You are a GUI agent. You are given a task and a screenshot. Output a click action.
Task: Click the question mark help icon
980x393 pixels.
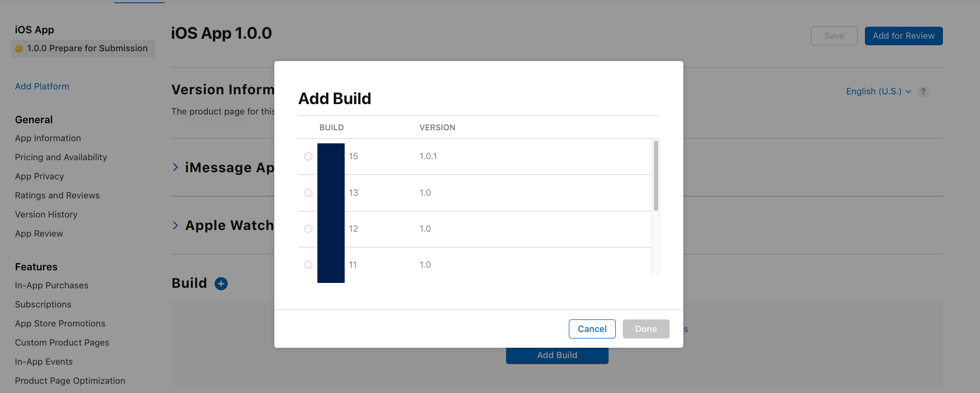(x=923, y=92)
